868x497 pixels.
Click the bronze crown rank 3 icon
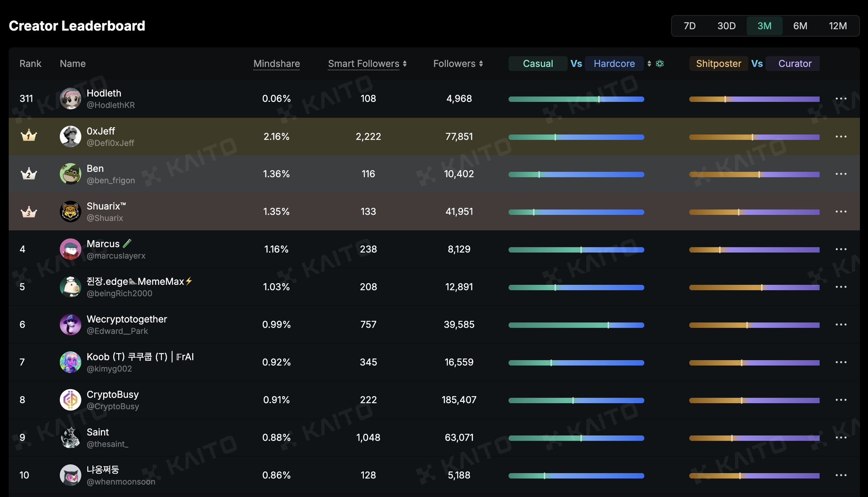click(29, 211)
